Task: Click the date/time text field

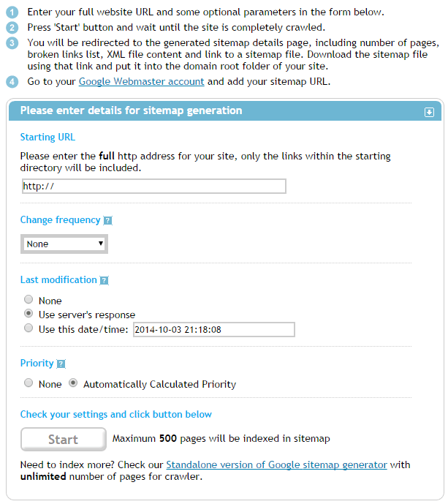Action: coord(213,330)
